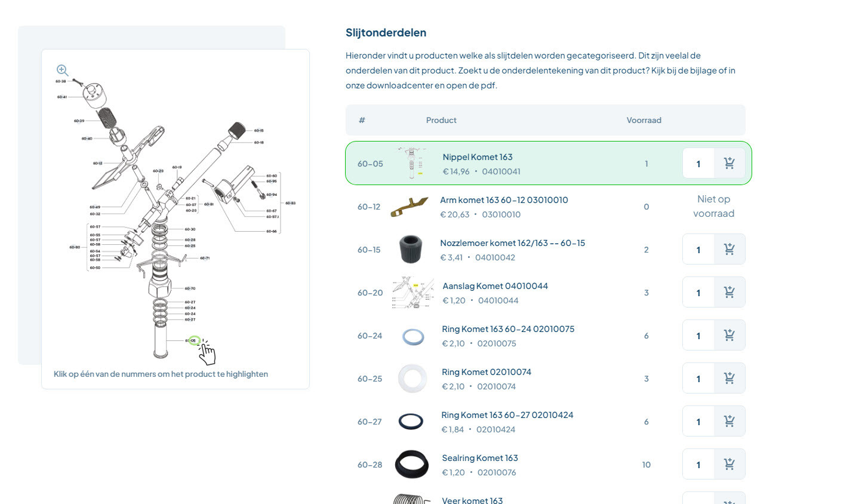Image resolution: width=868 pixels, height=504 pixels.
Task: Add Ring Komet 163 60-24 to cart
Action: click(x=730, y=336)
